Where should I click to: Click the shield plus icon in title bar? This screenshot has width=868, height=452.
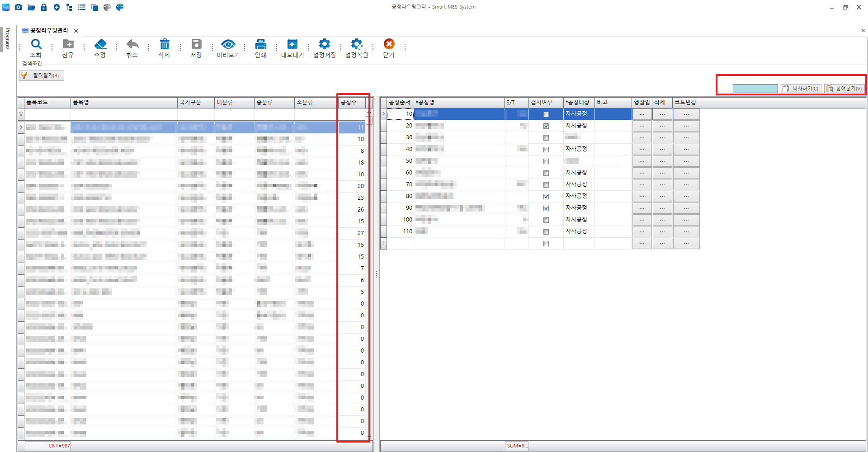57,7
